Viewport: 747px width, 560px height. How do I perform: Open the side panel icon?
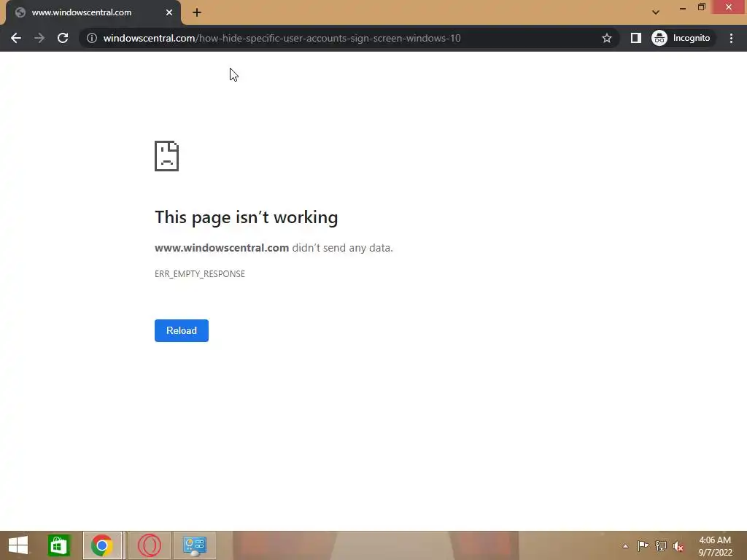[635, 38]
